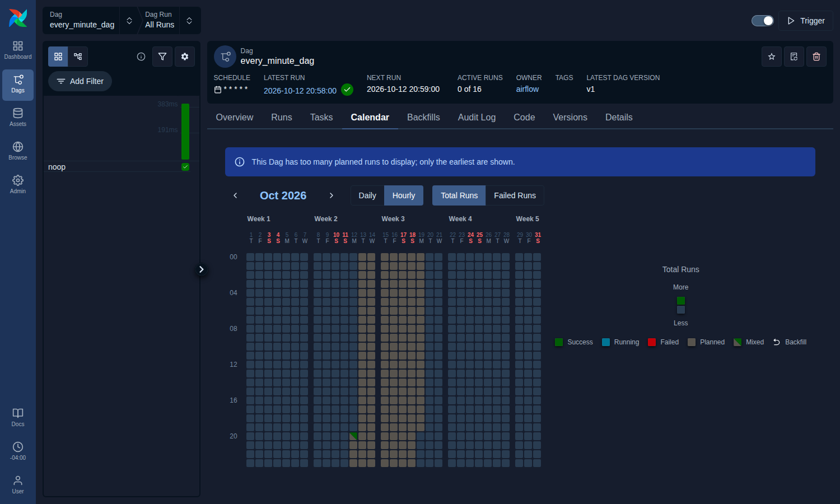
Task: Show the info icon in left panel
Action: click(141, 57)
